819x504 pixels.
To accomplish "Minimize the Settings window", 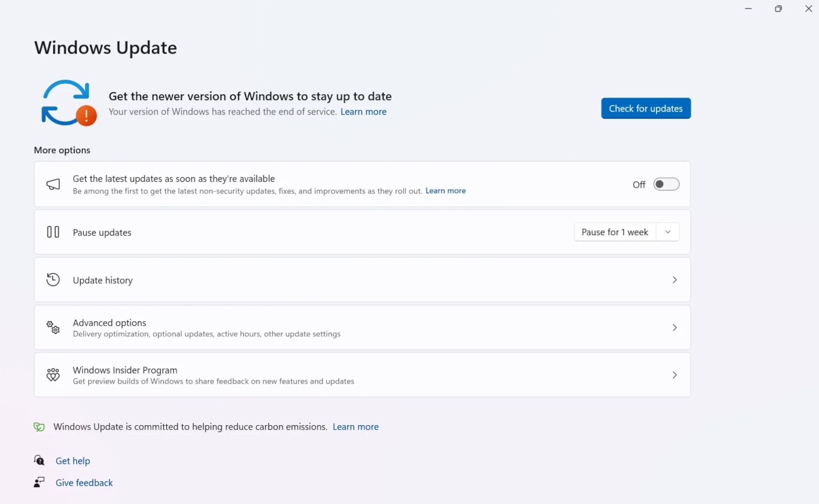I will click(748, 9).
